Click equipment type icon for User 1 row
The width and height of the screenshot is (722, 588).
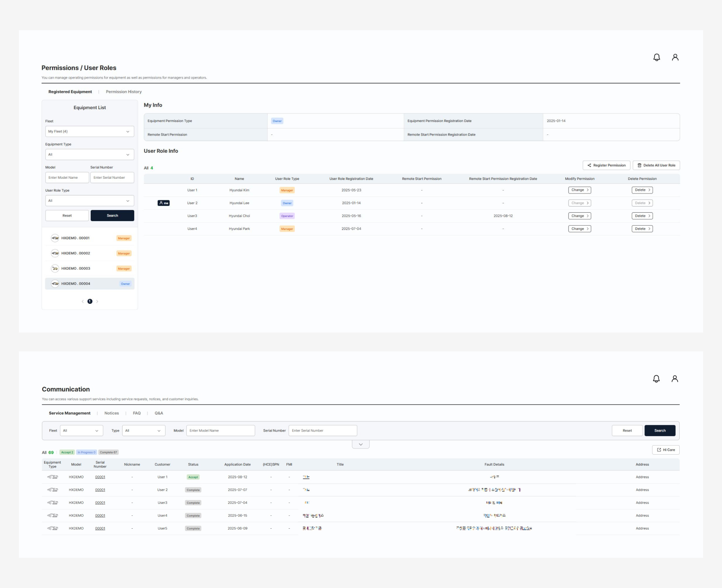click(53, 477)
